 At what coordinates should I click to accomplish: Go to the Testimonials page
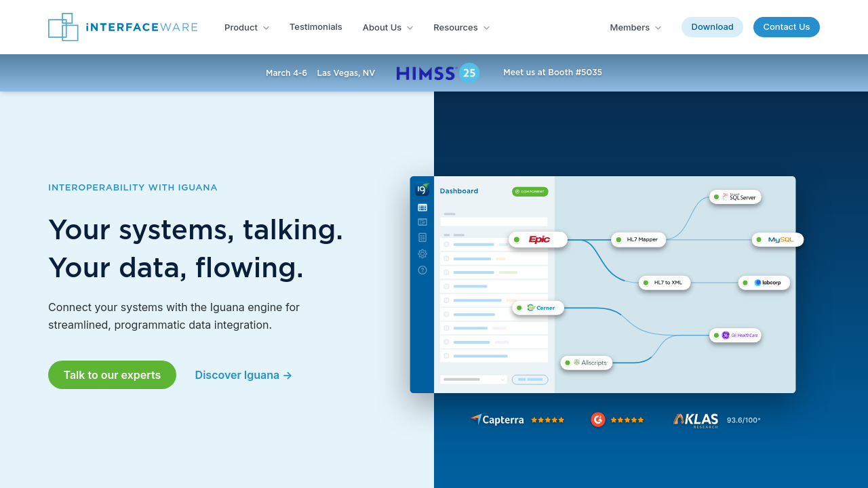315,27
